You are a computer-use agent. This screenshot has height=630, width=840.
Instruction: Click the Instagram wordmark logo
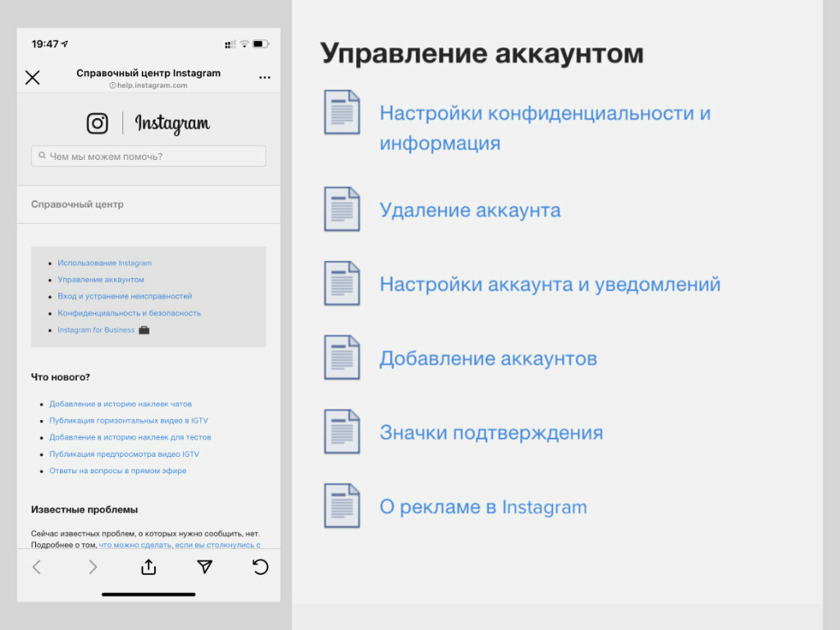[172, 124]
